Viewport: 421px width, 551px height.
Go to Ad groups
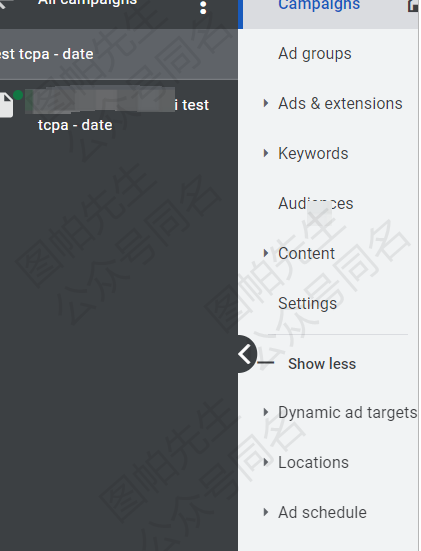[x=315, y=54]
